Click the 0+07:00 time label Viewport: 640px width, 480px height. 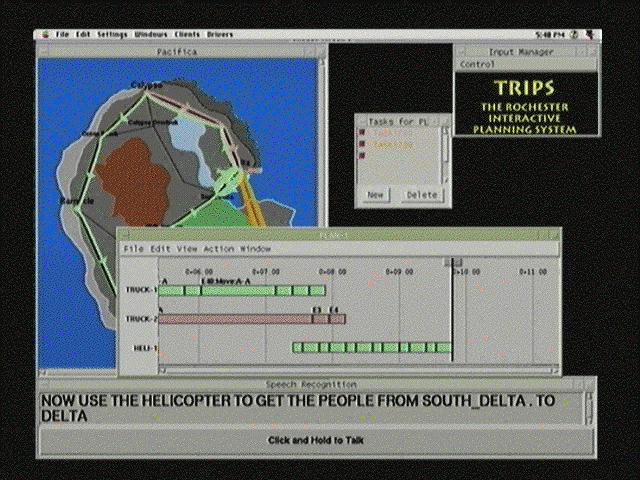266,272
